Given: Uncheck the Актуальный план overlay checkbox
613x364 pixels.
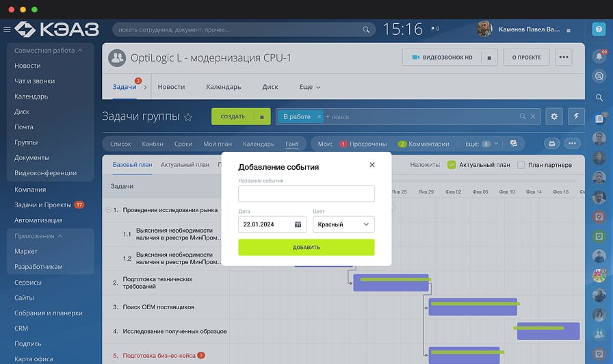Looking at the screenshot, I should point(452,165).
